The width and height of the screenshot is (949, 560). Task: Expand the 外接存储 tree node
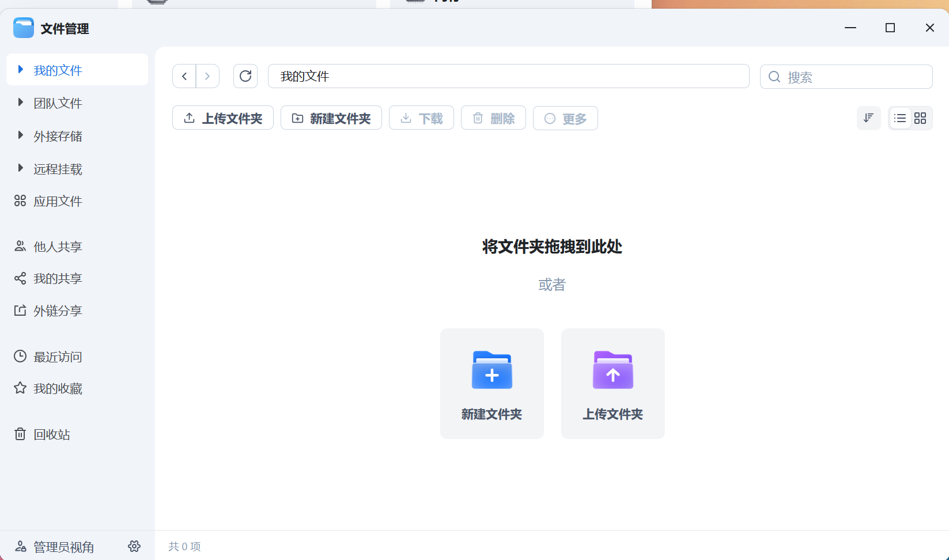(x=21, y=135)
